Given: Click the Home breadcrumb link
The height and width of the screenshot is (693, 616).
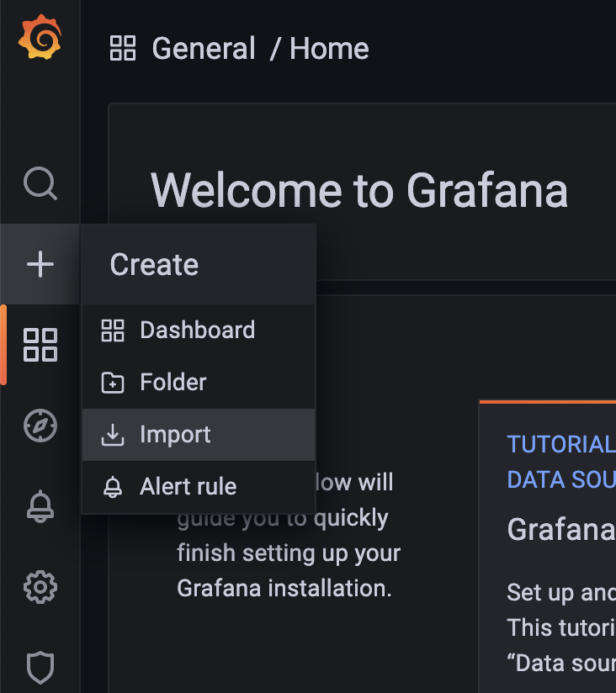Looking at the screenshot, I should click(x=329, y=48).
